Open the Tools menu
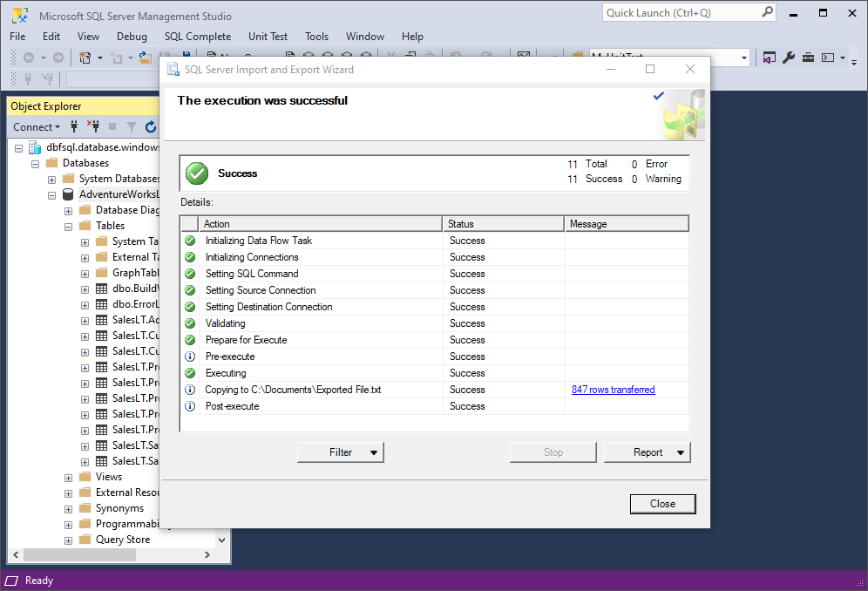Screen dimensions: 868x591 pos(316,37)
